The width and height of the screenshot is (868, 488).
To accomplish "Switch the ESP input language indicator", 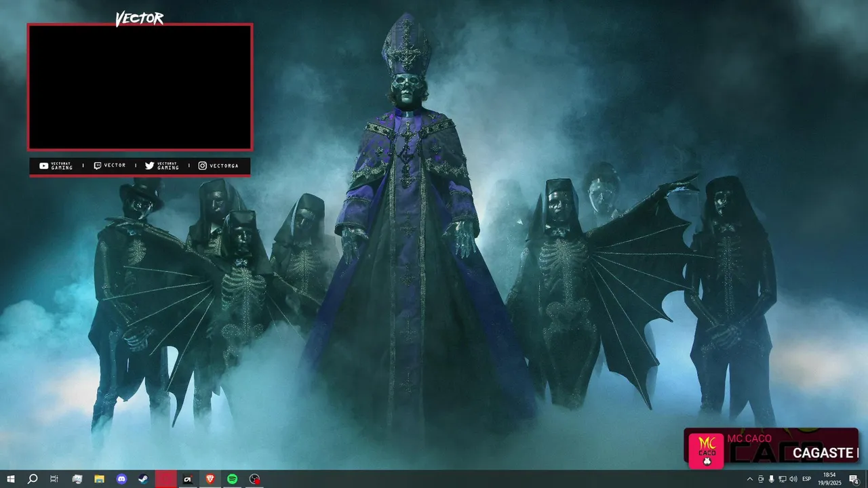I will pos(807,479).
